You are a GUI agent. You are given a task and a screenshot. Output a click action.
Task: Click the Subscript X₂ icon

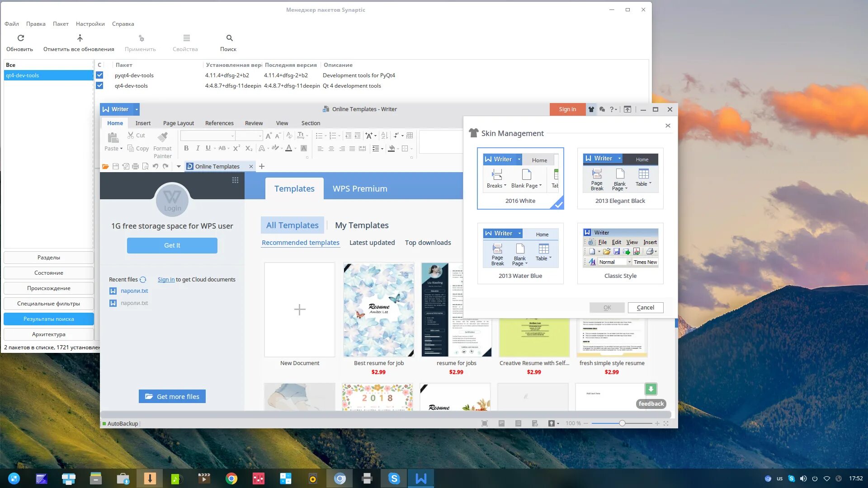click(x=249, y=148)
